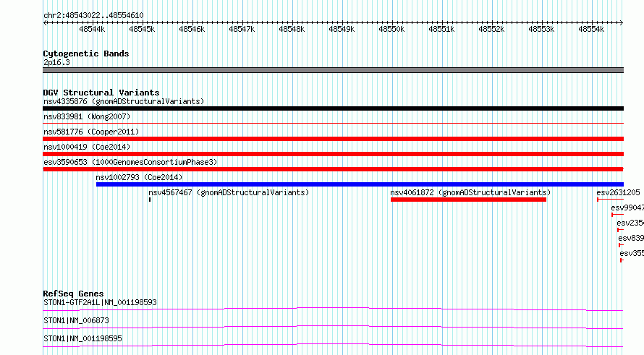
Task: Click ruler tick label 48551k
Action: (441, 29)
